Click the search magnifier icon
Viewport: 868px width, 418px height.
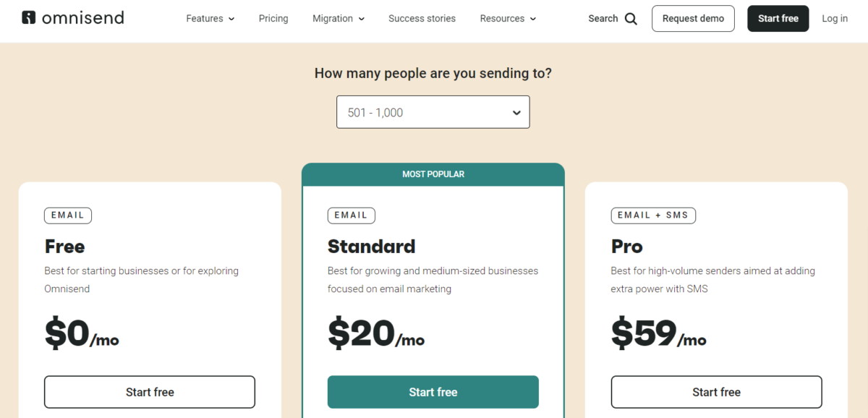pyautogui.click(x=632, y=18)
